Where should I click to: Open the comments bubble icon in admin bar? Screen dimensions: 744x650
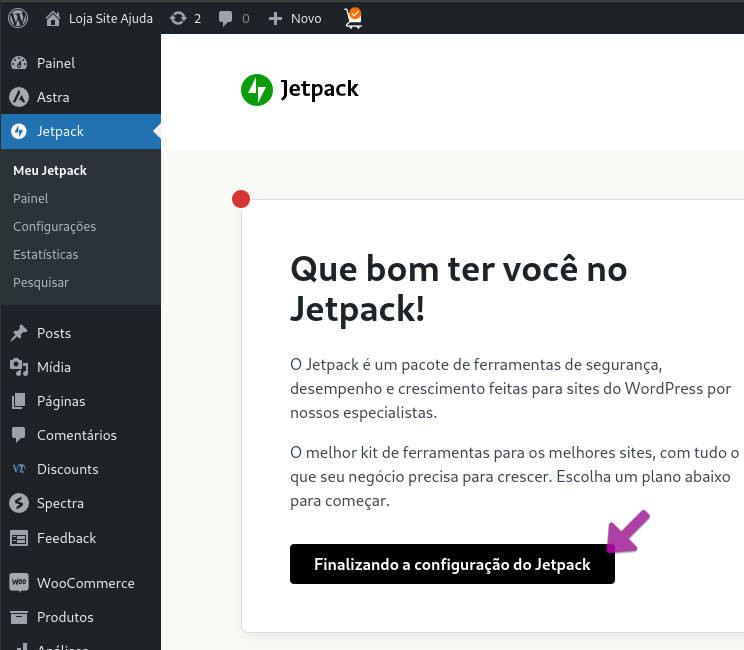coord(225,19)
